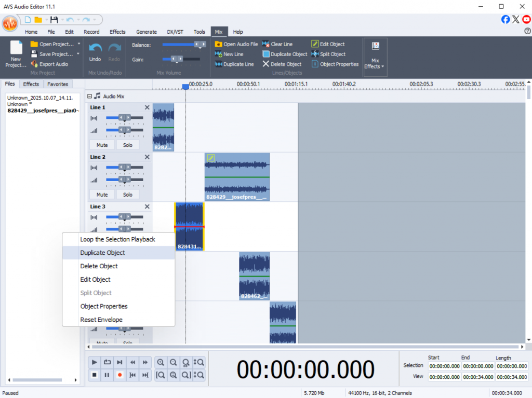
Task: Select the audio clip on Line 2
Action: [237, 176]
